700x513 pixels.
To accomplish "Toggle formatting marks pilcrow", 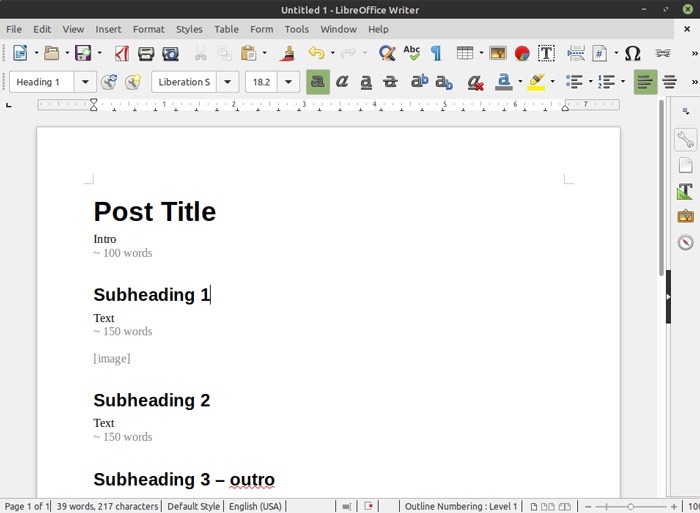I will pyautogui.click(x=436, y=53).
